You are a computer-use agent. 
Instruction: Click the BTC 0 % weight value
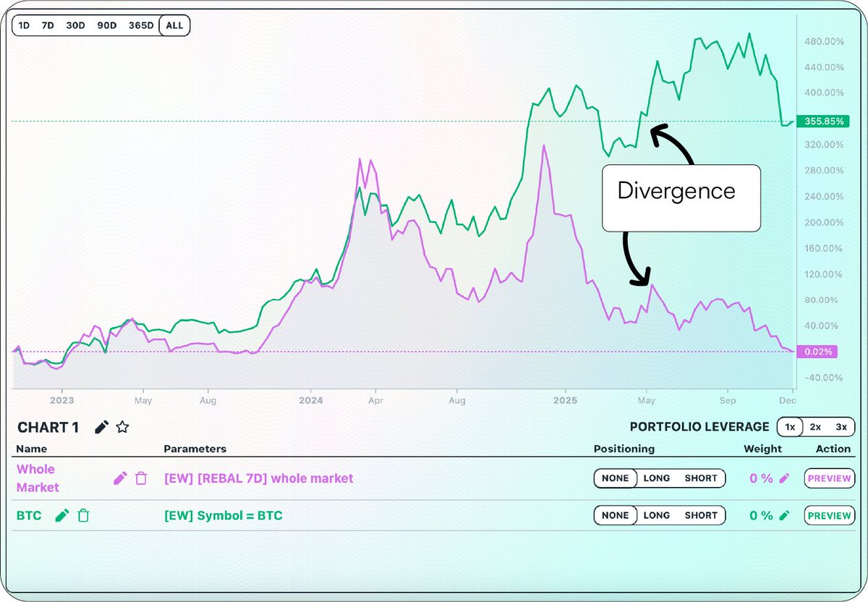(761, 516)
